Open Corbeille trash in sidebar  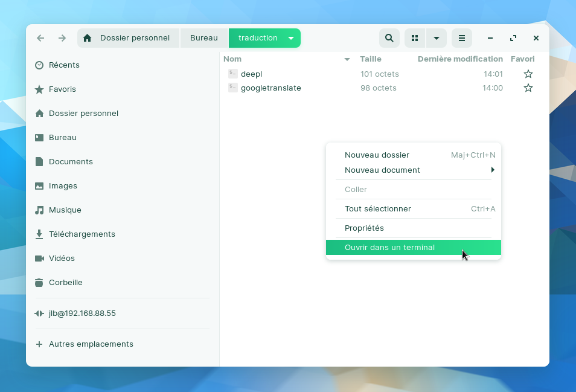coord(65,282)
